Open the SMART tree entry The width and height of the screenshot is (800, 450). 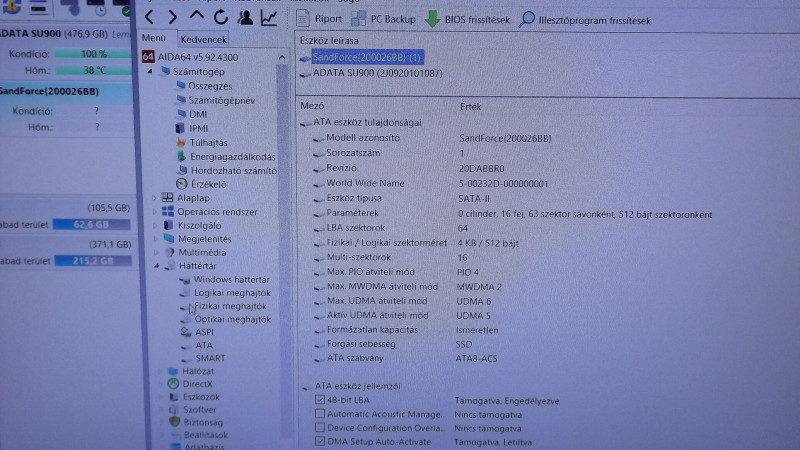click(211, 358)
